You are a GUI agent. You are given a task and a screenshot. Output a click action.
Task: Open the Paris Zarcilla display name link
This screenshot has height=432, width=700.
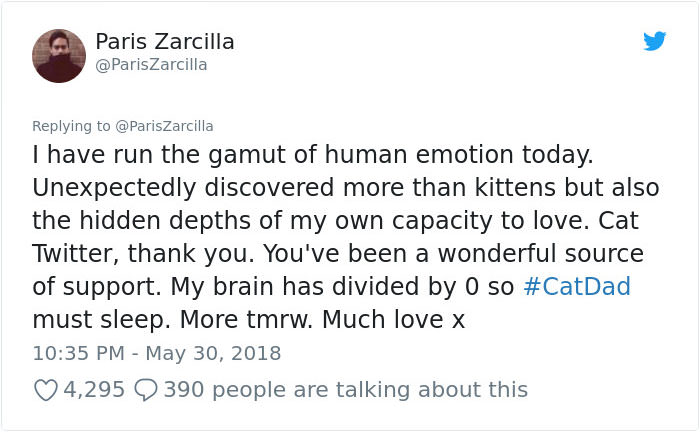point(165,41)
